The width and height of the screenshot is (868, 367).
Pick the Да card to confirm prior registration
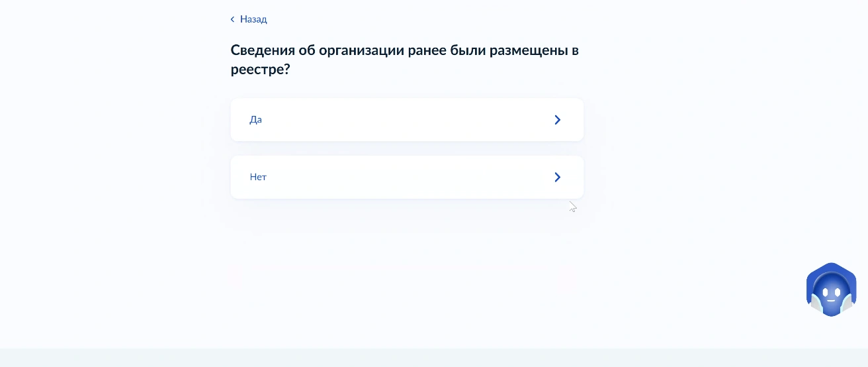pos(406,120)
